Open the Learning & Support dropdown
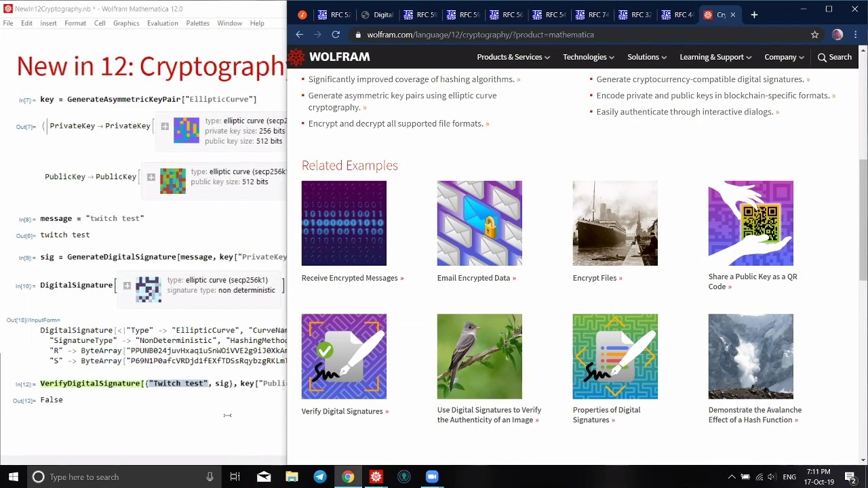 [715, 57]
